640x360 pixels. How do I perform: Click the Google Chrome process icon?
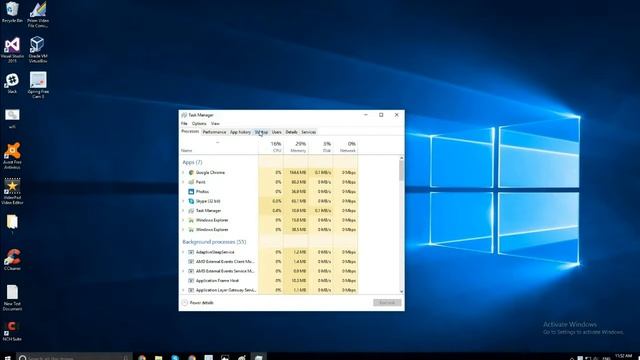point(191,173)
